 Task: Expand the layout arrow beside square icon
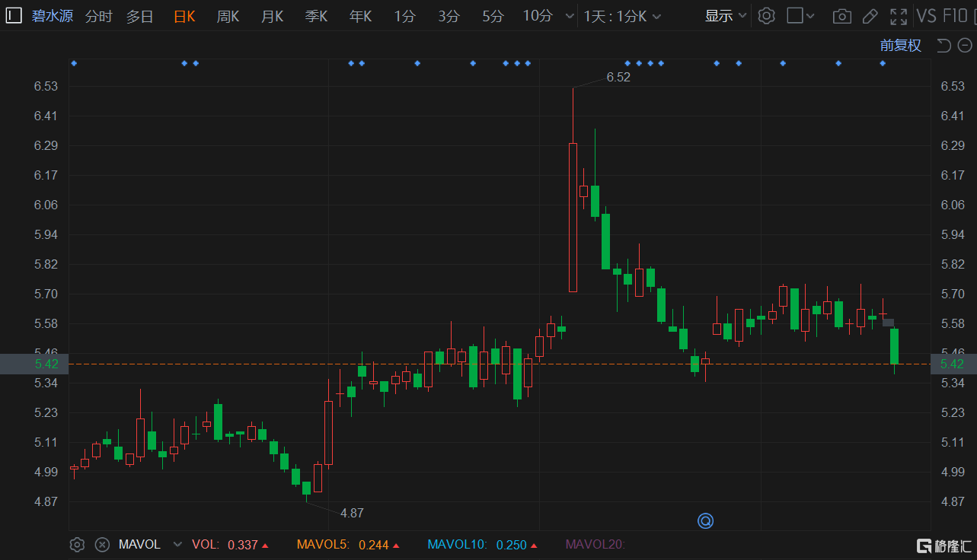(x=811, y=16)
